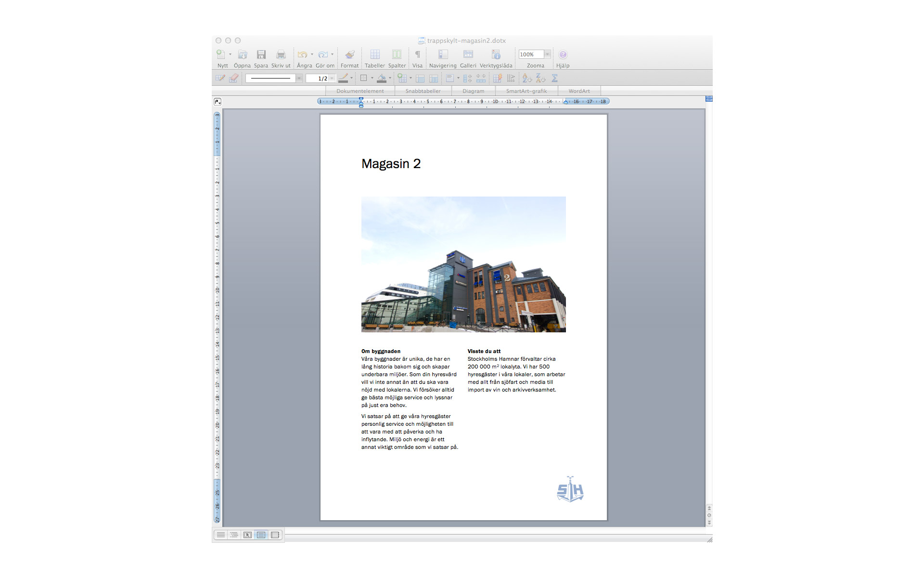The height and width of the screenshot is (578, 924).
Task: Open the Snabbtabeller tab
Action: (x=423, y=91)
